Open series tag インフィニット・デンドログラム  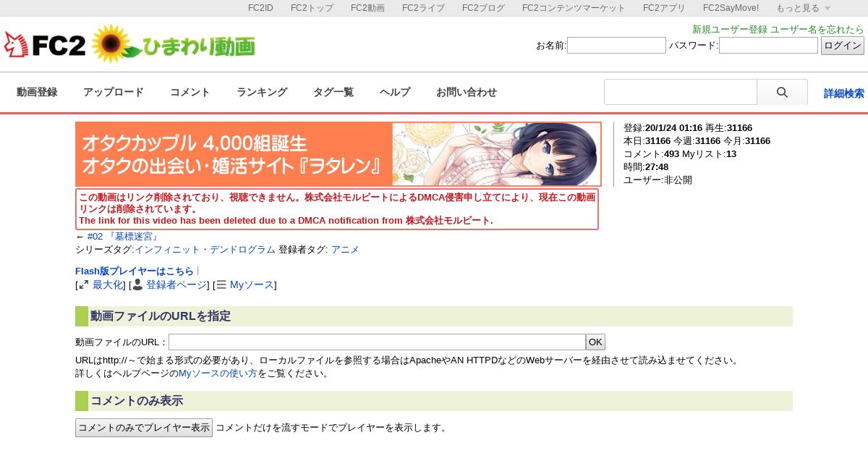(x=205, y=250)
